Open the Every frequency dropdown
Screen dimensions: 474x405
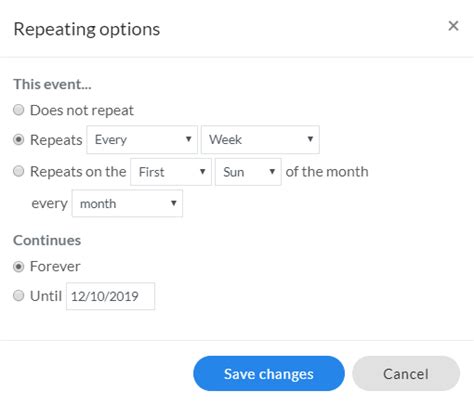(142, 139)
